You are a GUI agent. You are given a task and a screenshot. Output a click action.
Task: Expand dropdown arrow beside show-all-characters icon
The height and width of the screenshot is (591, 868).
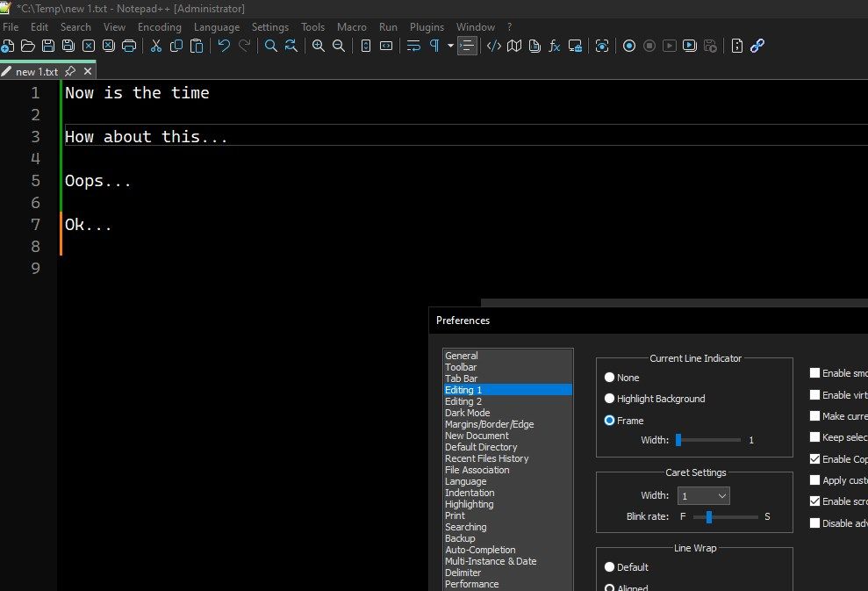click(x=450, y=46)
